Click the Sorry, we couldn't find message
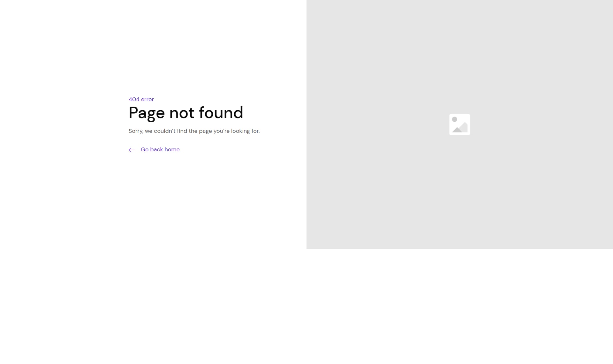This screenshot has width=613, height=364. [194, 131]
